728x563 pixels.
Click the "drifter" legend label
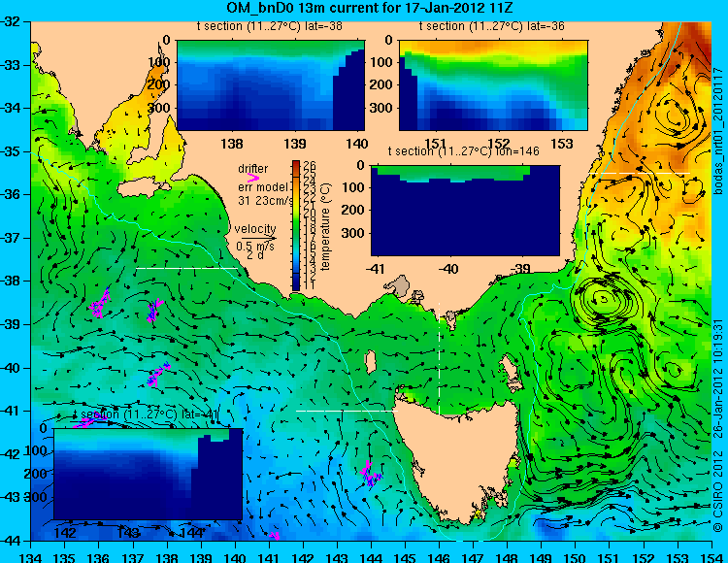pyautogui.click(x=252, y=169)
